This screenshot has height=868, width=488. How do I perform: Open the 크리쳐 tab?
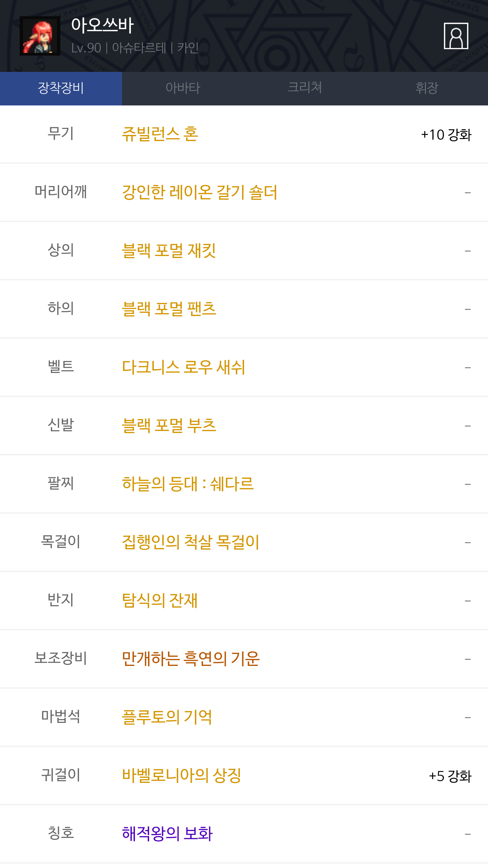[305, 88]
